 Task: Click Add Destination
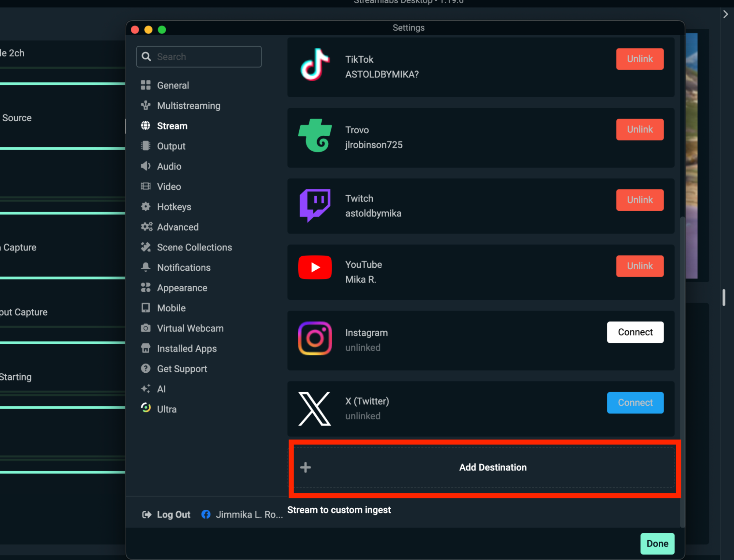pos(492,467)
